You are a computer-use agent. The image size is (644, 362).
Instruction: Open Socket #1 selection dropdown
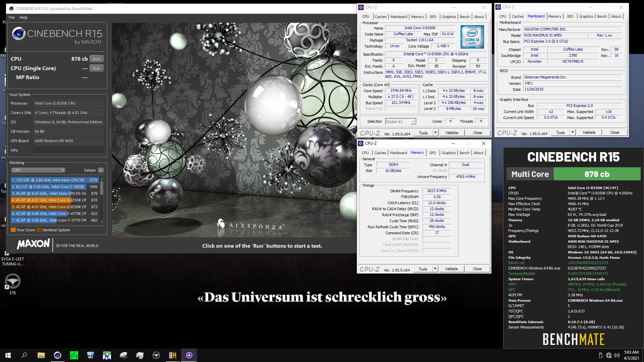point(400,122)
